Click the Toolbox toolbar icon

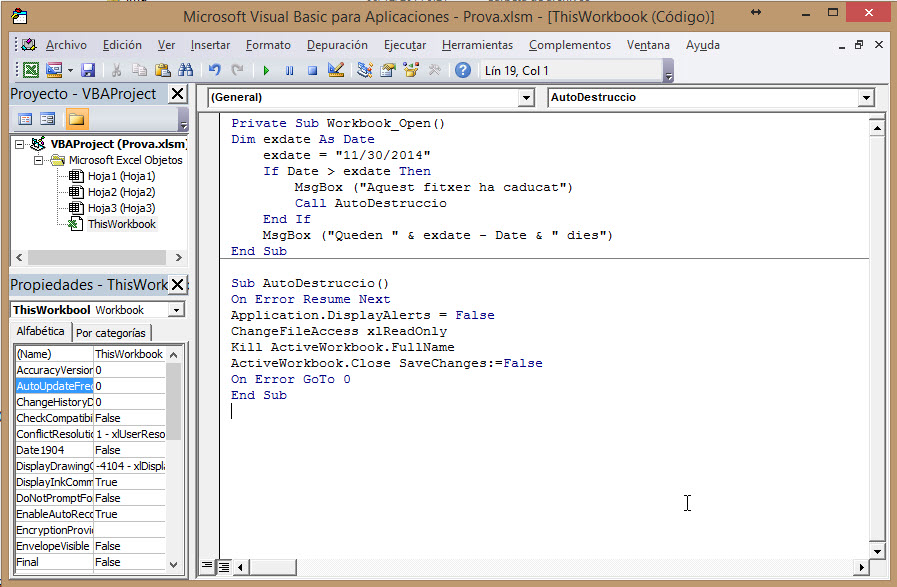tap(434, 70)
